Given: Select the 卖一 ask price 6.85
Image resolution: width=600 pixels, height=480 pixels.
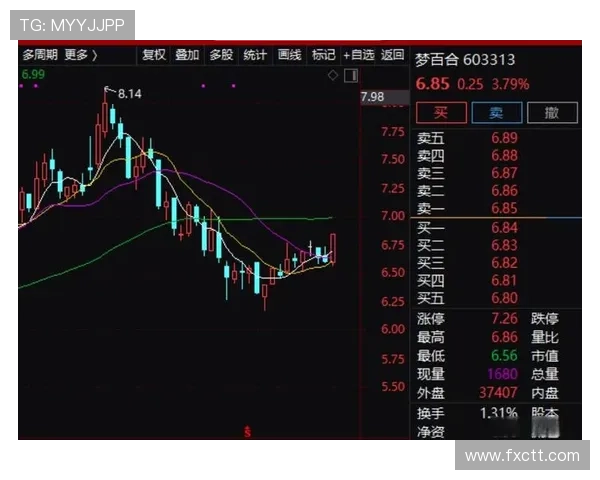Looking at the screenshot, I should coord(504,208).
